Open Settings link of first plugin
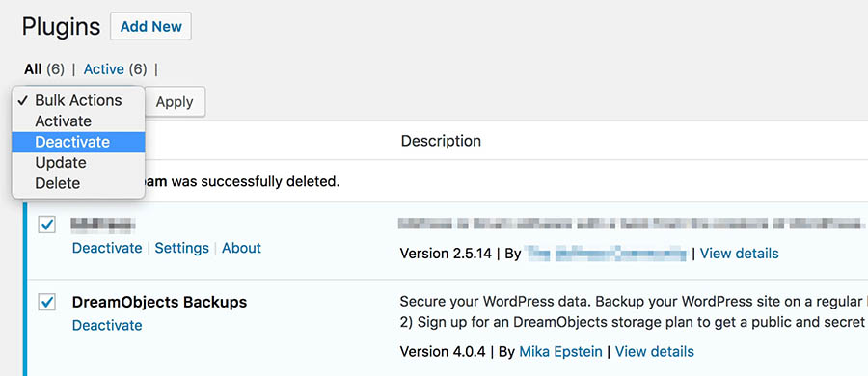Image resolution: width=868 pixels, height=376 pixels. [x=181, y=248]
